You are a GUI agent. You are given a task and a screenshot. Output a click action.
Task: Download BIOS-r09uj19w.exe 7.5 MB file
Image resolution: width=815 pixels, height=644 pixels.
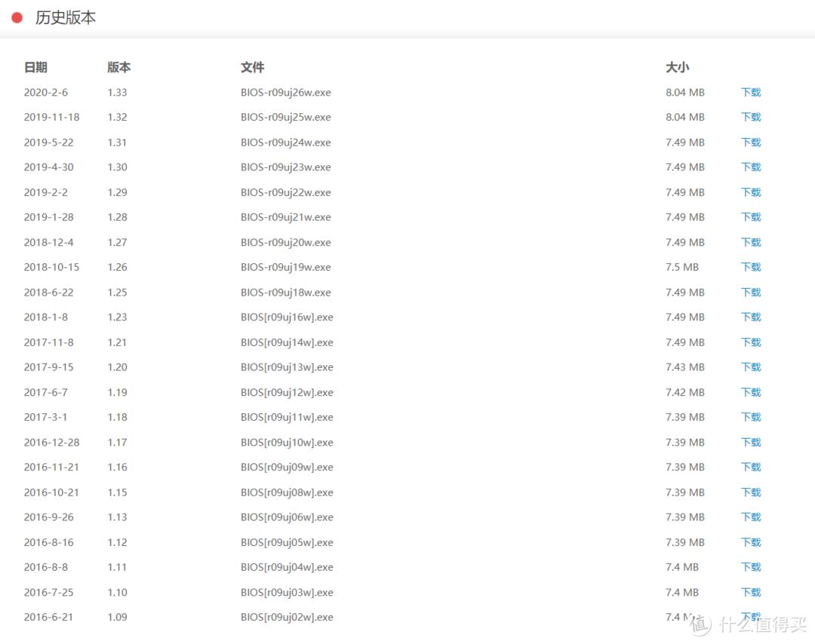(751, 268)
